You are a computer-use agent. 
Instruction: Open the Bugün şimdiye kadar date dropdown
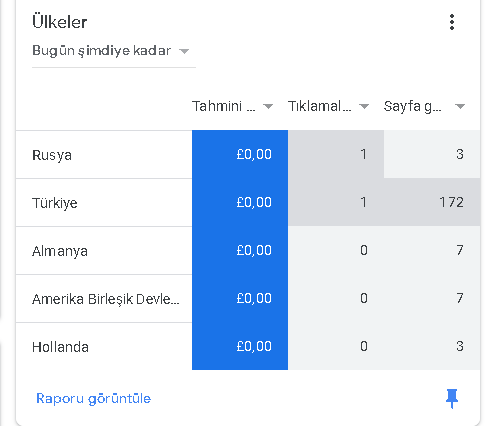[114, 51]
